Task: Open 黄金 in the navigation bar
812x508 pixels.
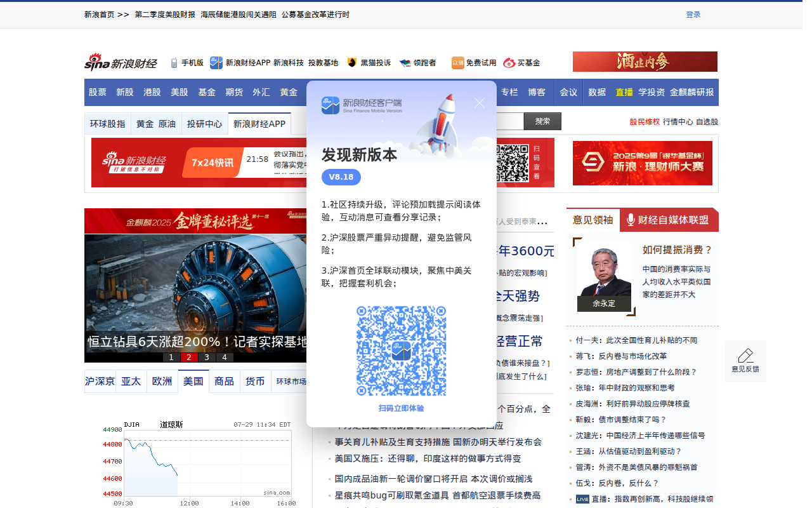Action: [x=289, y=92]
